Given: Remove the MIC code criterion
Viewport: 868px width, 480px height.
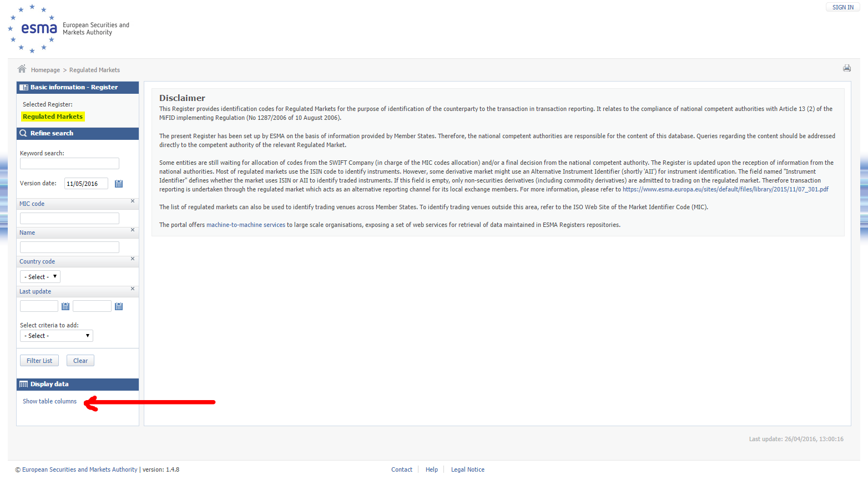Looking at the screenshot, I should click(133, 201).
